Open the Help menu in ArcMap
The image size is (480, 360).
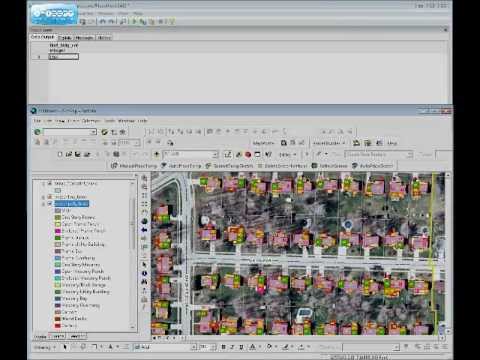(142, 121)
